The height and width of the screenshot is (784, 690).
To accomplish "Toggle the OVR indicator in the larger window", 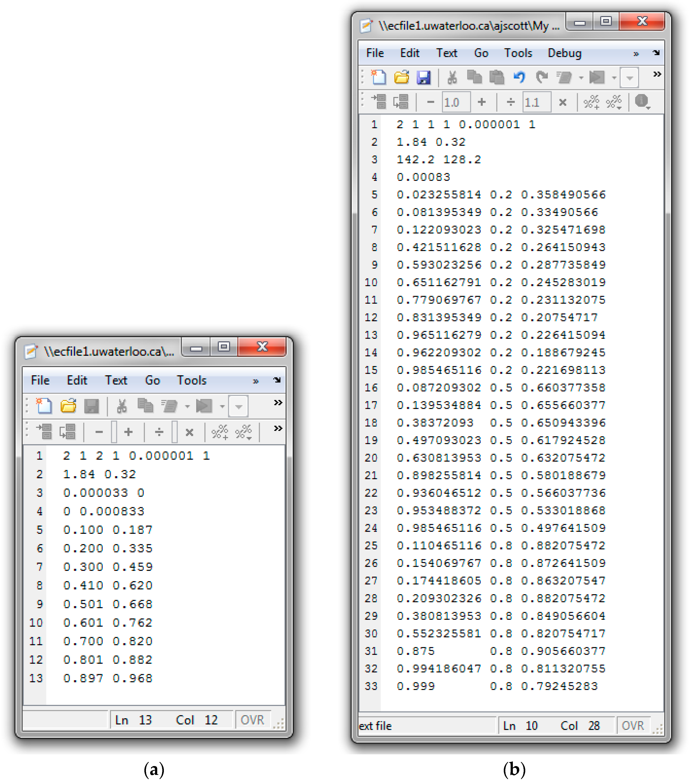I will pos(632,726).
